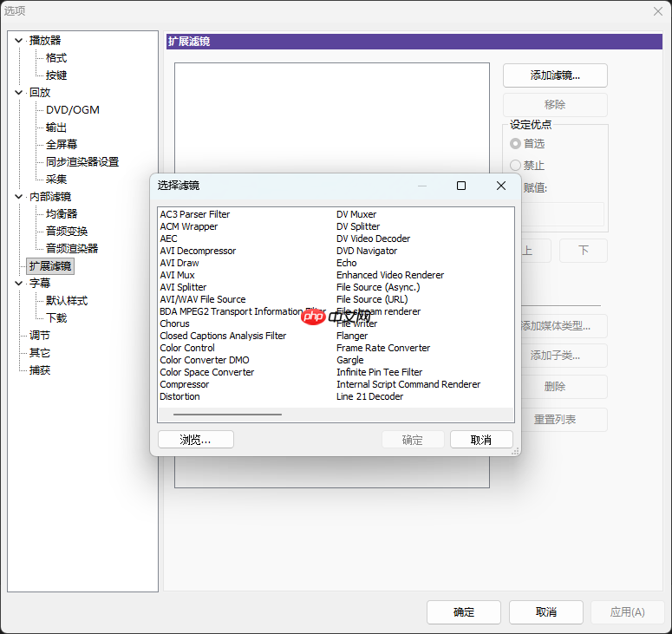Click the 浏览... button

pyautogui.click(x=196, y=440)
